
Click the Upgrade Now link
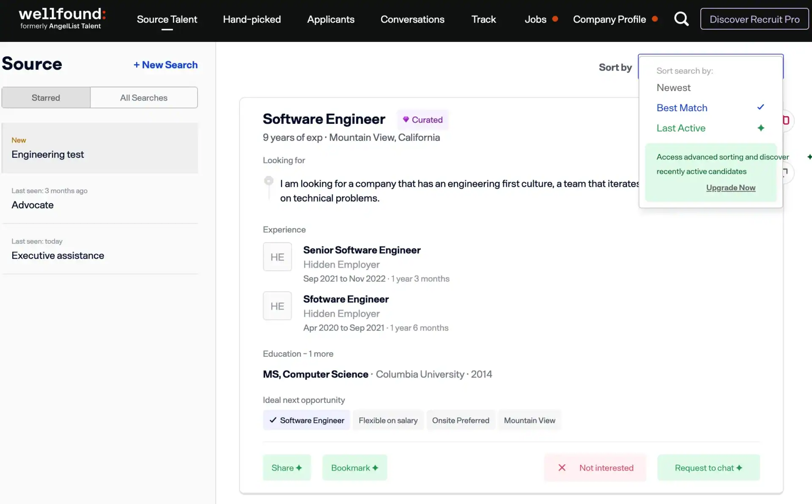730,188
